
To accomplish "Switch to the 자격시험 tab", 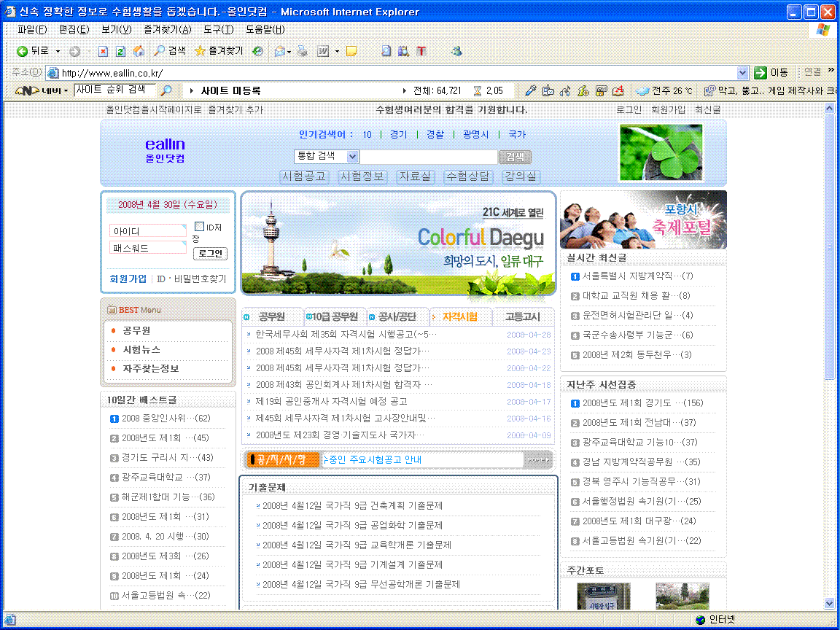I will pyautogui.click(x=459, y=316).
